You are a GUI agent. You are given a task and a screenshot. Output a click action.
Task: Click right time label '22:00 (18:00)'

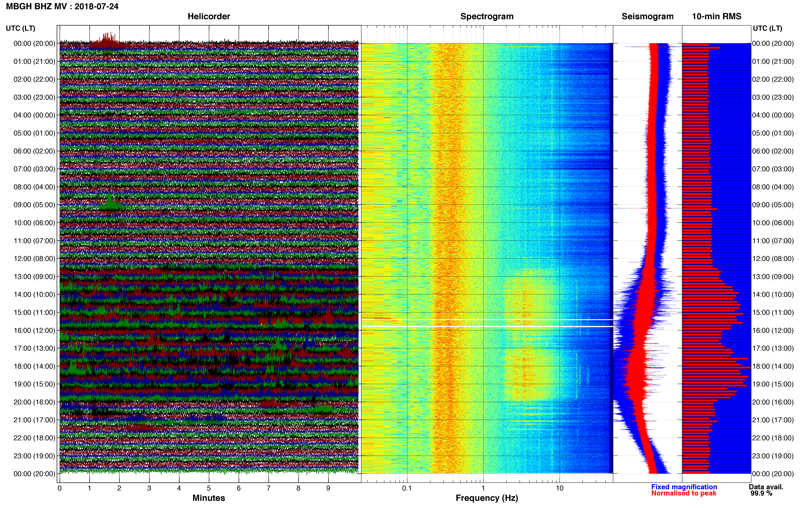tap(773, 438)
